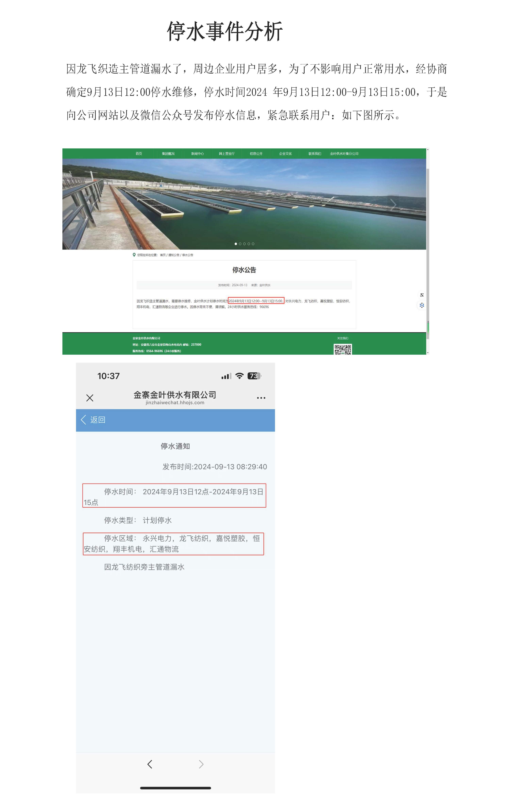Click the blue floating assistant icon on the web page
The height and width of the screenshot is (812, 526).
tap(422, 305)
